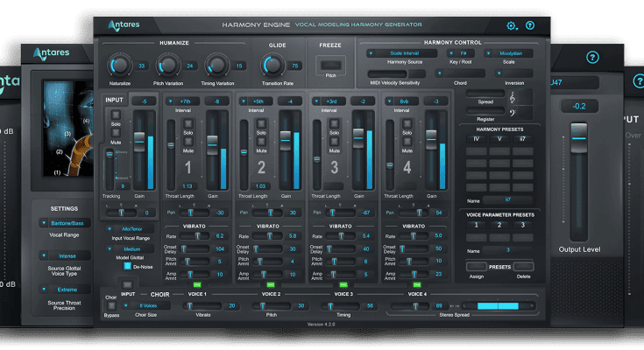Open the settings gear in the header
The image size is (644, 350).
pyautogui.click(x=512, y=26)
